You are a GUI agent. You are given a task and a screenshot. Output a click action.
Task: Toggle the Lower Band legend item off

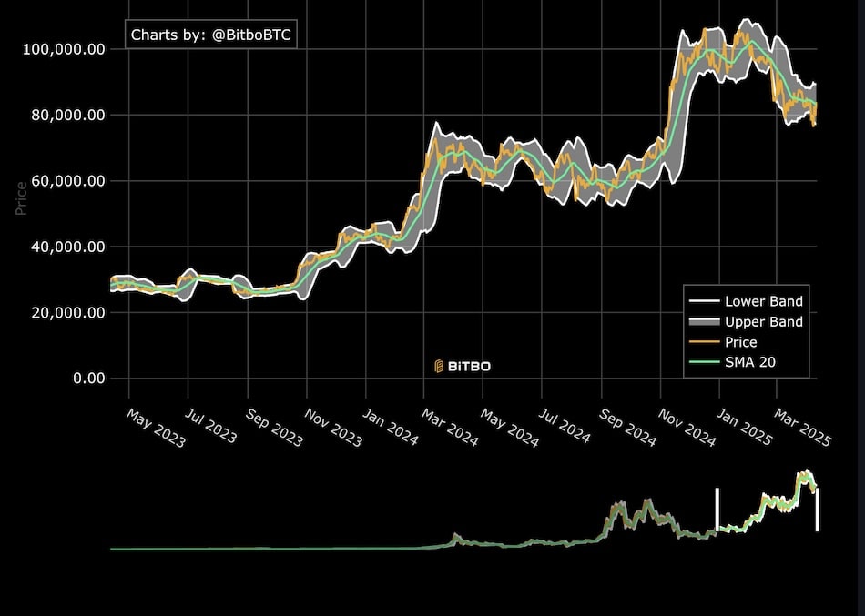763,301
